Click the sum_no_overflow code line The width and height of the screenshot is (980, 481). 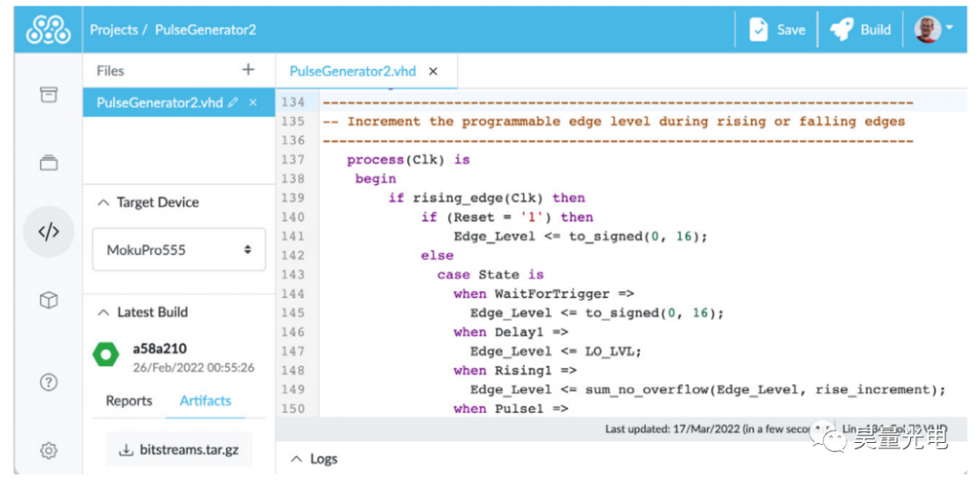point(708,389)
